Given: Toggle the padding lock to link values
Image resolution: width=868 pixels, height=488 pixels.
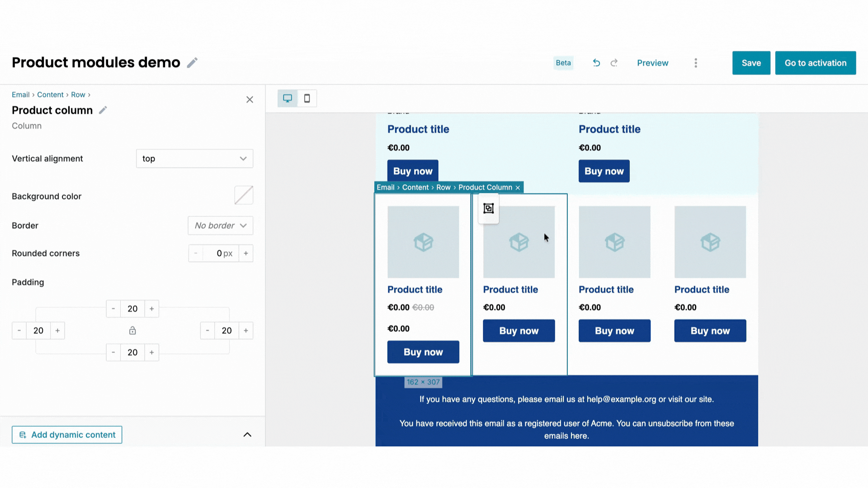Looking at the screenshot, I should click(x=132, y=330).
